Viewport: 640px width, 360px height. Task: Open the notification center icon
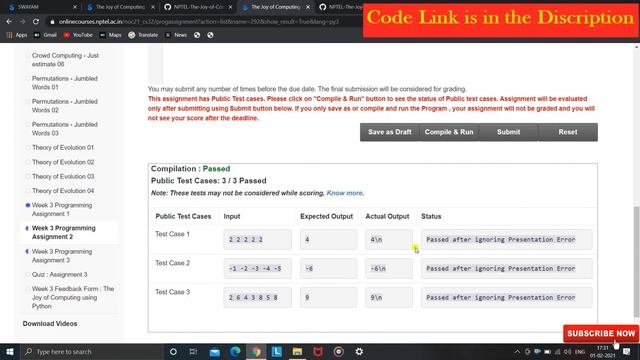pos(627,351)
